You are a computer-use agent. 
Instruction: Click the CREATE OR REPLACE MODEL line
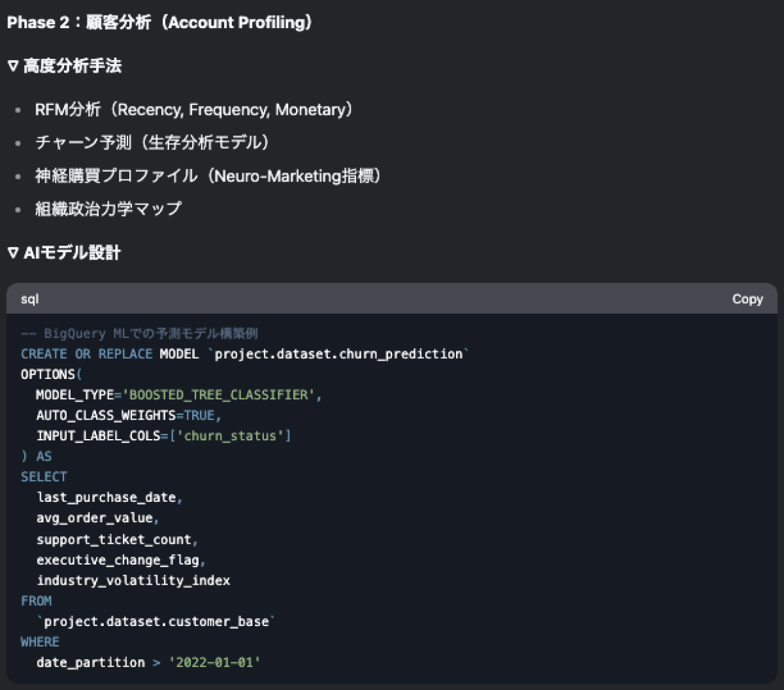pyautogui.click(x=245, y=354)
